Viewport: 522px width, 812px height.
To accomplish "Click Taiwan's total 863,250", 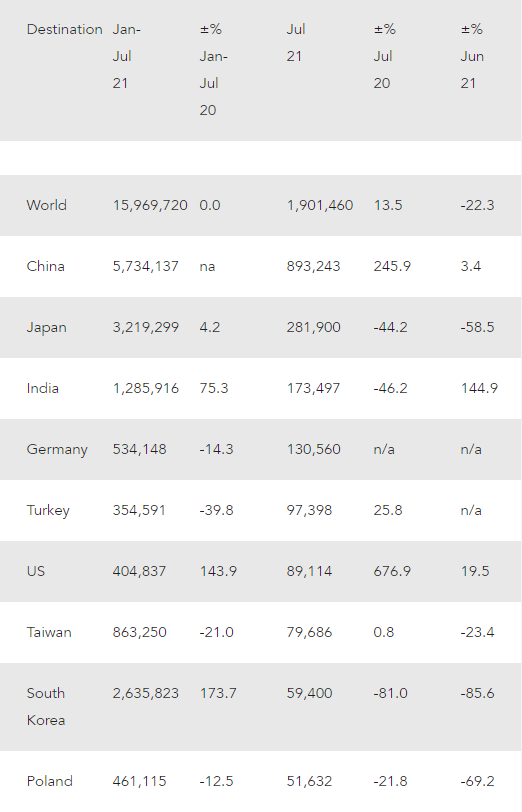I will pos(140,632).
